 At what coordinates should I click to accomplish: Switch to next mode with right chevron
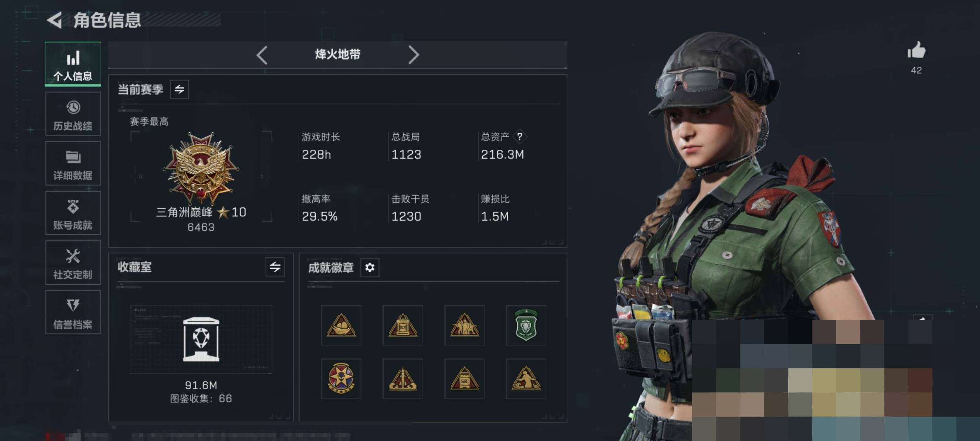(413, 55)
